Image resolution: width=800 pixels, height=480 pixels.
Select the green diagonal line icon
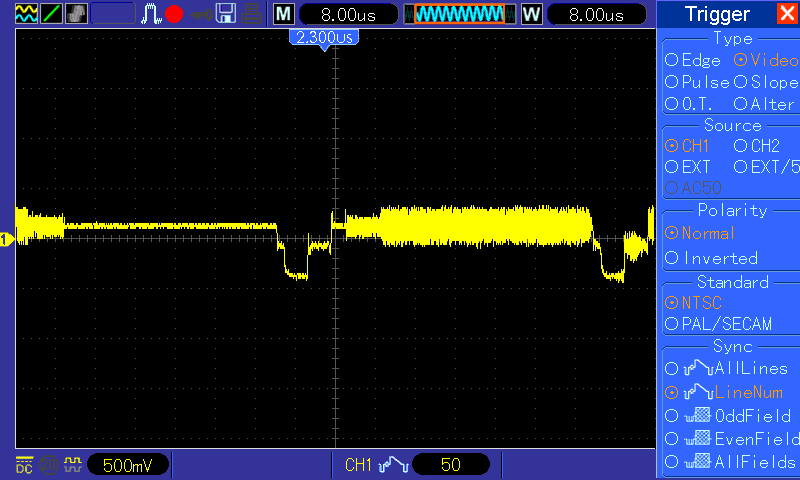tap(51, 14)
